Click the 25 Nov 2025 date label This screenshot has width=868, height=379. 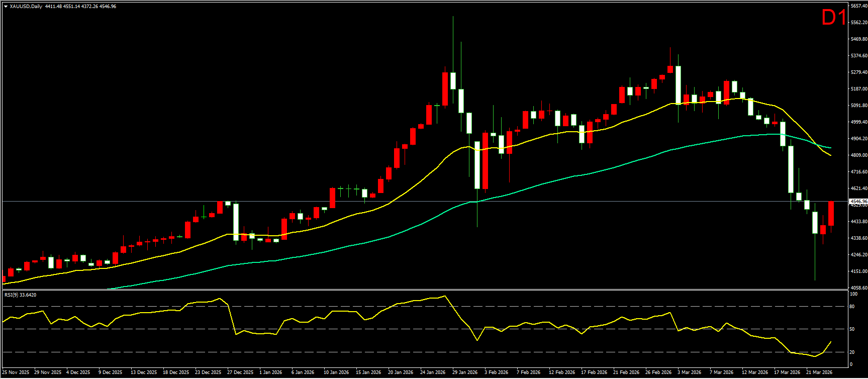click(16, 372)
